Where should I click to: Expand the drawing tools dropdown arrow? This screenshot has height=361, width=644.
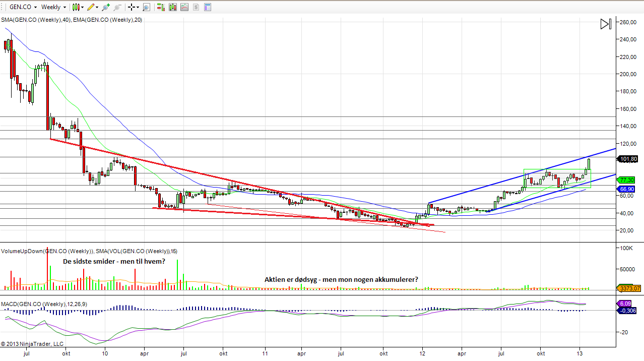click(x=97, y=7)
